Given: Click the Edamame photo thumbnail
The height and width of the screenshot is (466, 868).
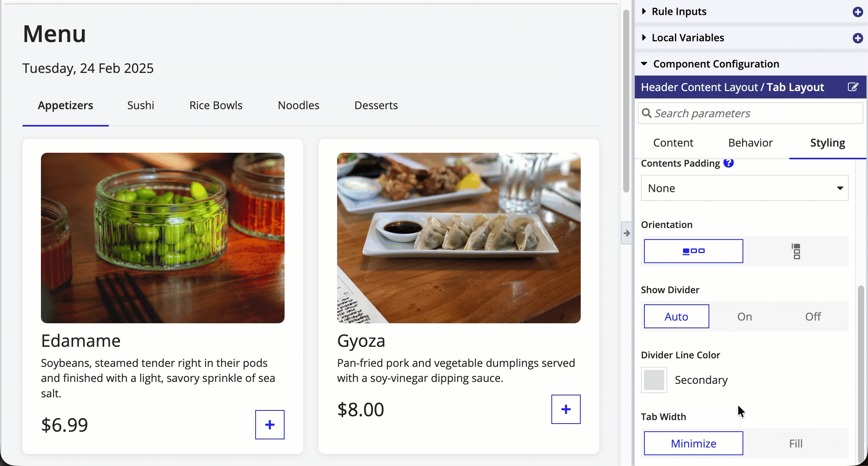Looking at the screenshot, I should click(x=163, y=238).
